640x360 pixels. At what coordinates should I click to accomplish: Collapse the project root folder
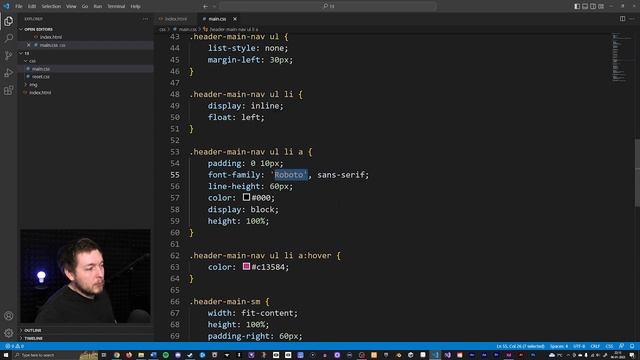(x=27, y=53)
